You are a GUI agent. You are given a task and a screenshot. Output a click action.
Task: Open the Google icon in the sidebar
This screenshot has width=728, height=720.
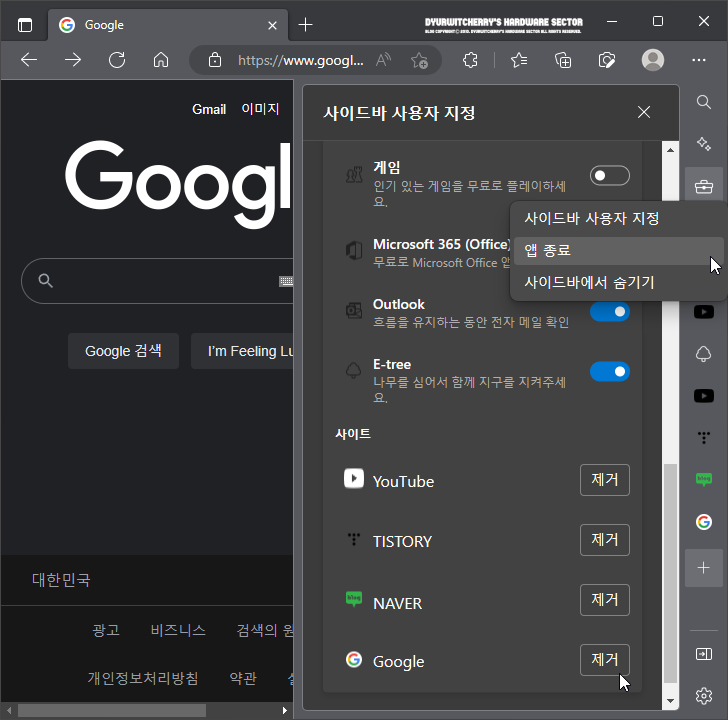pos(704,522)
